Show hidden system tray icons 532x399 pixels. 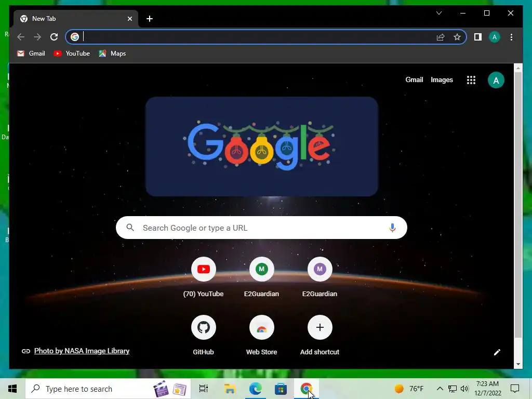[x=440, y=389]
